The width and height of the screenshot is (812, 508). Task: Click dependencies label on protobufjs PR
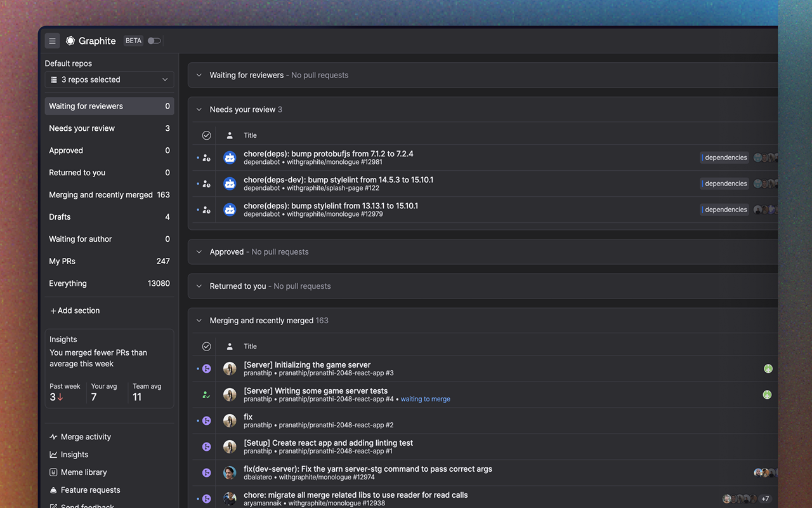pos(724,157)
